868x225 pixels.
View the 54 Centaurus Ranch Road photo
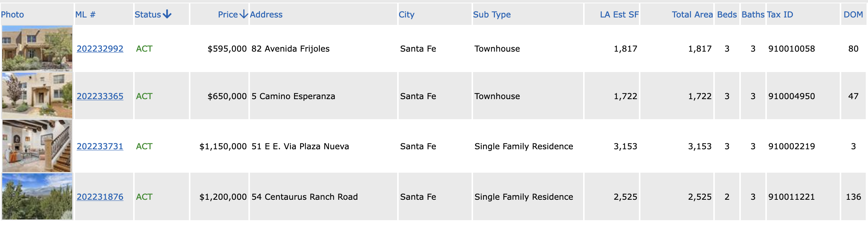(37, 196)
